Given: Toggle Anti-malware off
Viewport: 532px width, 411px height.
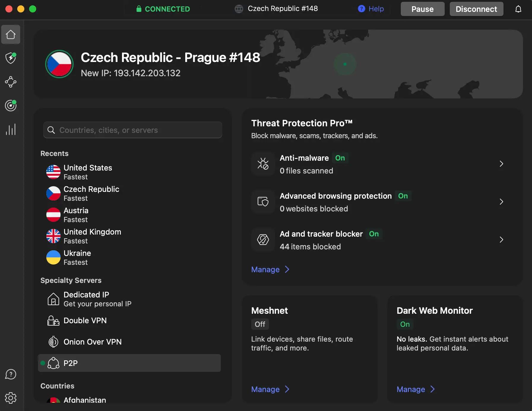Looking at the screenshot, I should (x=340, y=158).
